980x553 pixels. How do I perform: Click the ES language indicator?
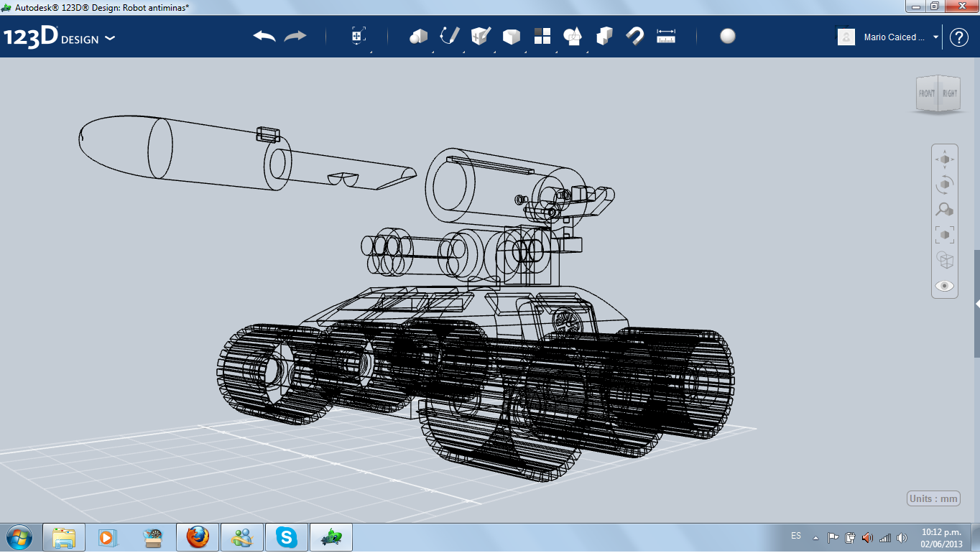[x=796, y=536]
